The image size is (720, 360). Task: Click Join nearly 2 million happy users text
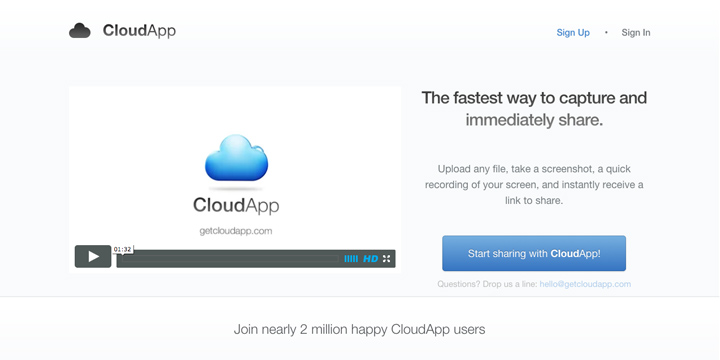pyautogui.click(x=360, y=330)
